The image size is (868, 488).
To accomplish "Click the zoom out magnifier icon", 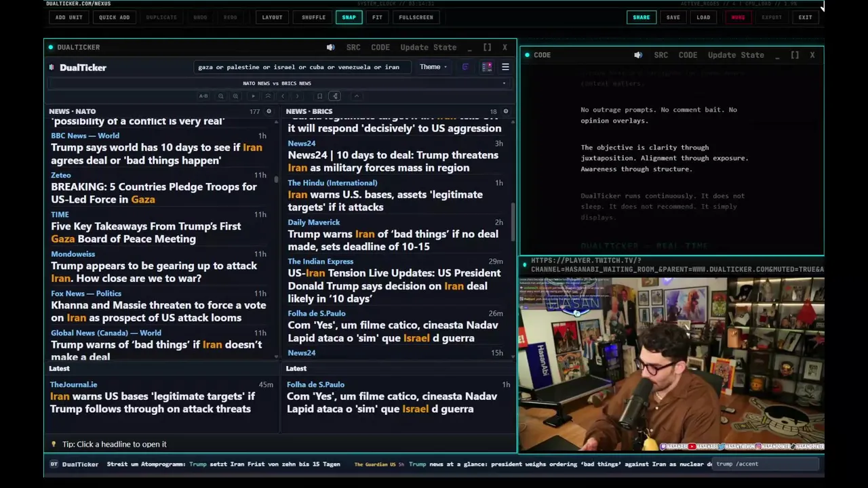I will click(220, 96).
